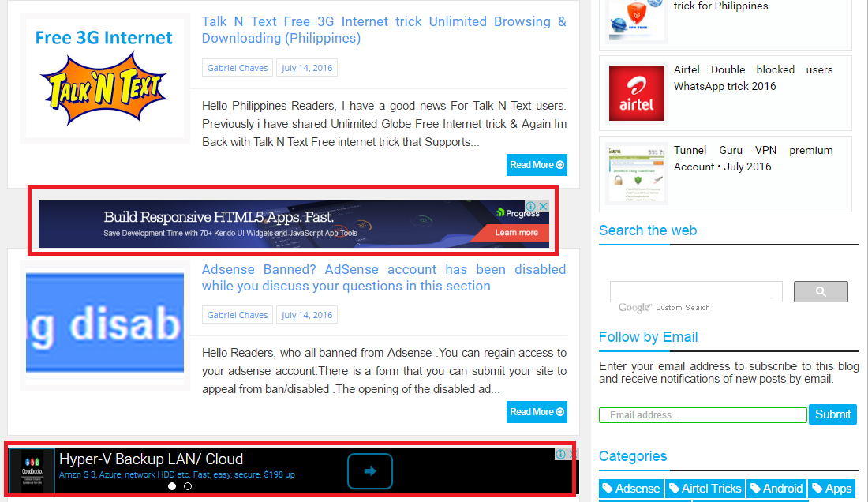
Task: Click the tag icon beside Adsense
Action: (x=608, y=488)
